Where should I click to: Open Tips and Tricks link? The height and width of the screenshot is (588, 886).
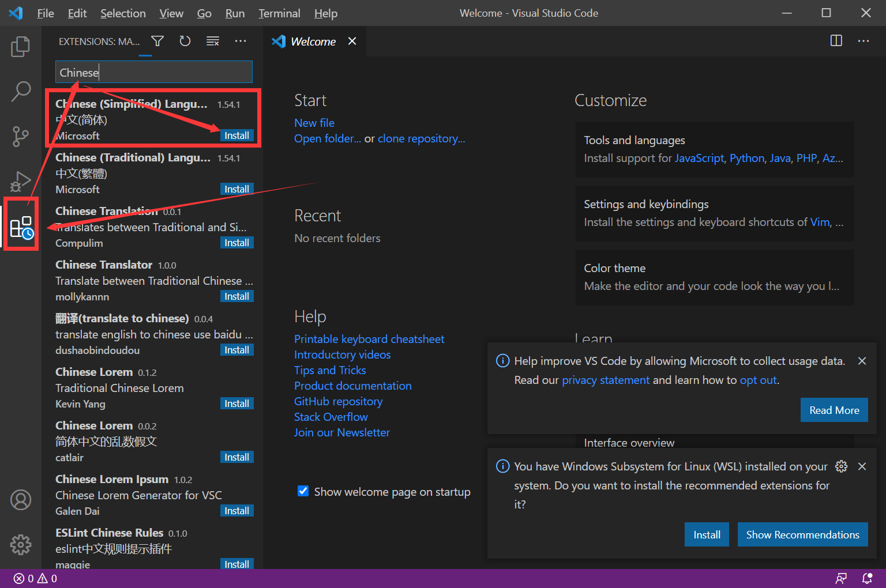click(x=330, y=370)
